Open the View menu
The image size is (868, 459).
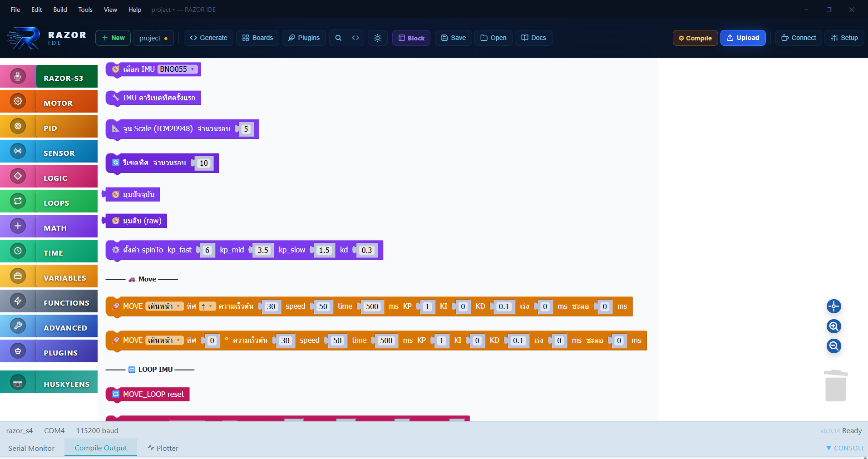[110, 10]
